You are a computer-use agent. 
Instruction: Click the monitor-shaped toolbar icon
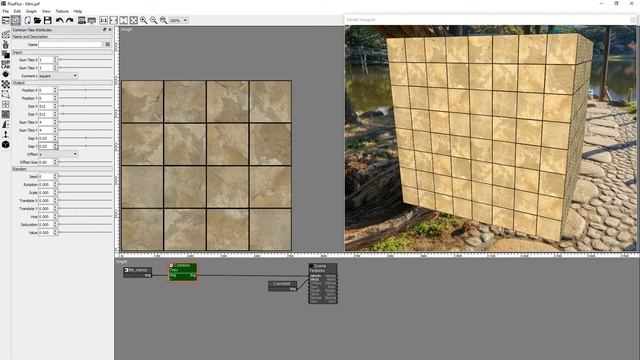92,20
